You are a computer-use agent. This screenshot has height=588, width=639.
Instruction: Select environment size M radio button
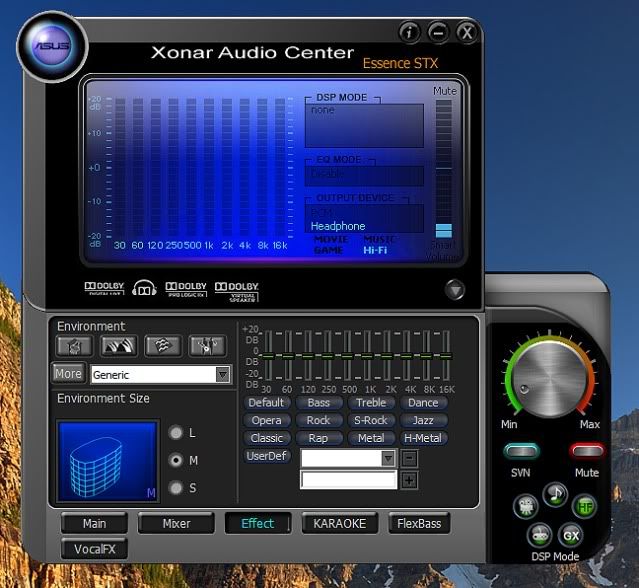176,460
